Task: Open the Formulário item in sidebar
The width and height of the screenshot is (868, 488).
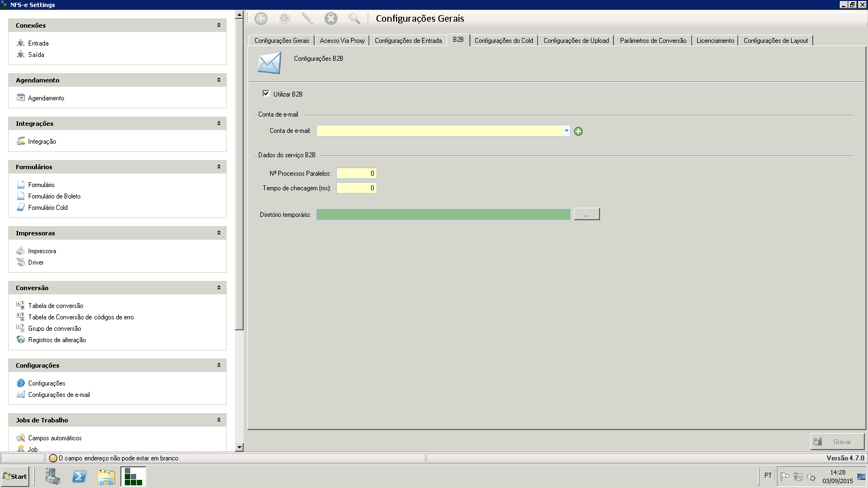Action: pyautogui.click(x=41, y=185)
